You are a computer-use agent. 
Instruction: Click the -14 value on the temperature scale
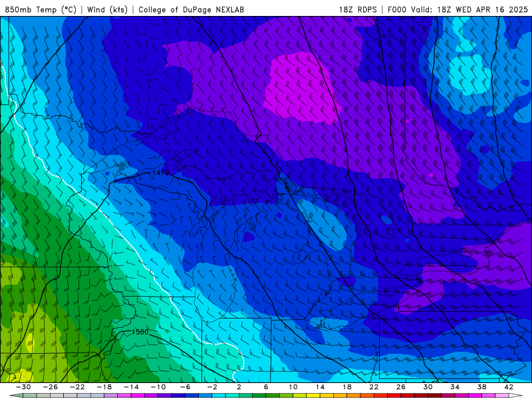tap(131, 387)
